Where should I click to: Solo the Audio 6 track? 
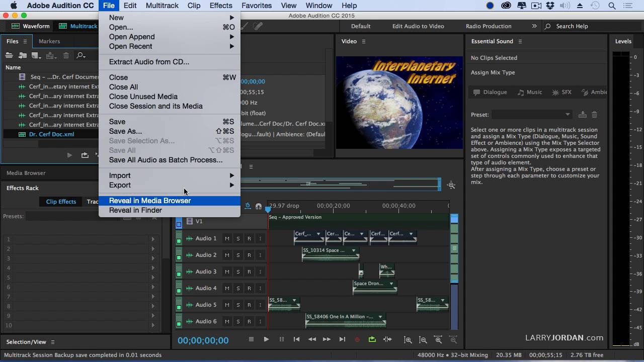tap(238, 321)
